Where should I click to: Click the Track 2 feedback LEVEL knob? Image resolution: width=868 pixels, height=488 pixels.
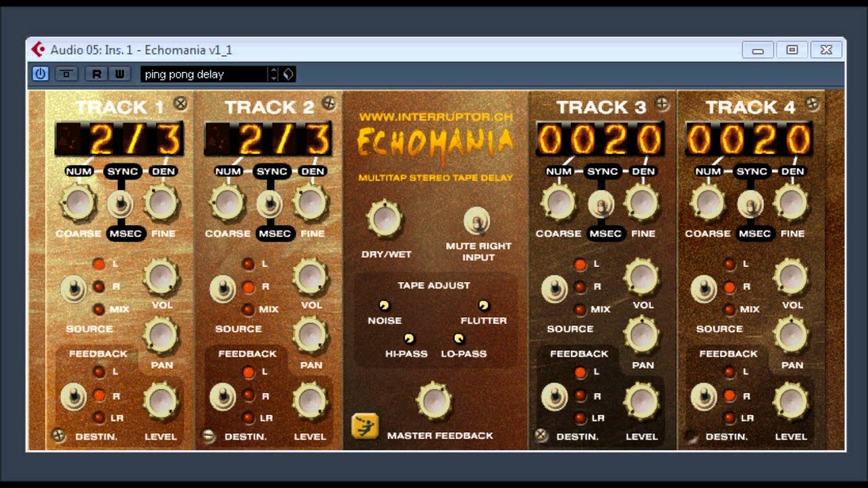[311, 401]
